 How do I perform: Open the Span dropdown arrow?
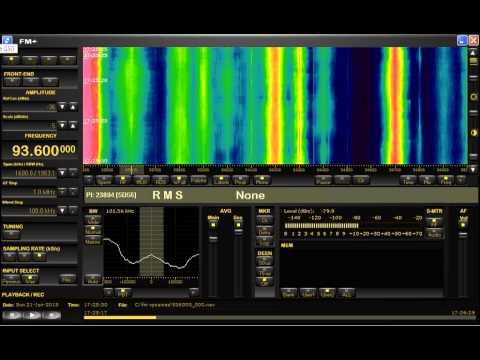(62, 172)
